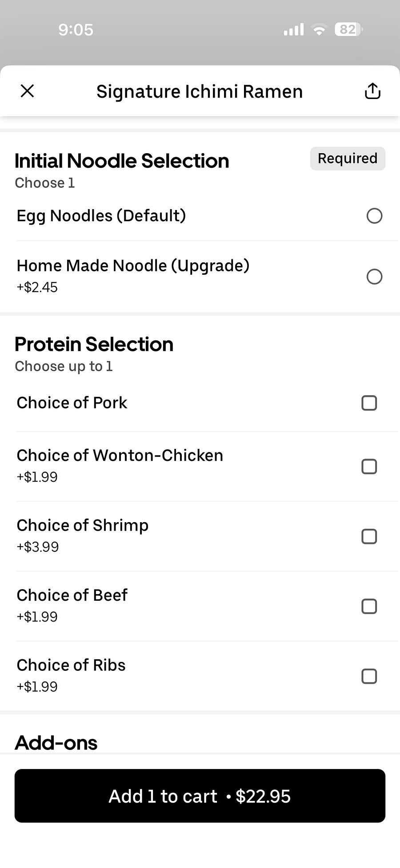The image size is (400, 868).
Task: Check the Choice of Beef box
Action: click(x=369, y=606)
